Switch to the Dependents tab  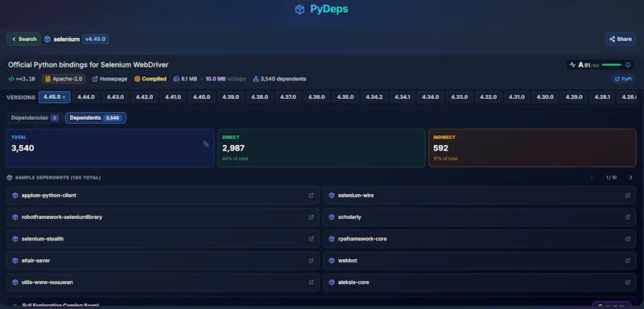(x=96, y=117)
